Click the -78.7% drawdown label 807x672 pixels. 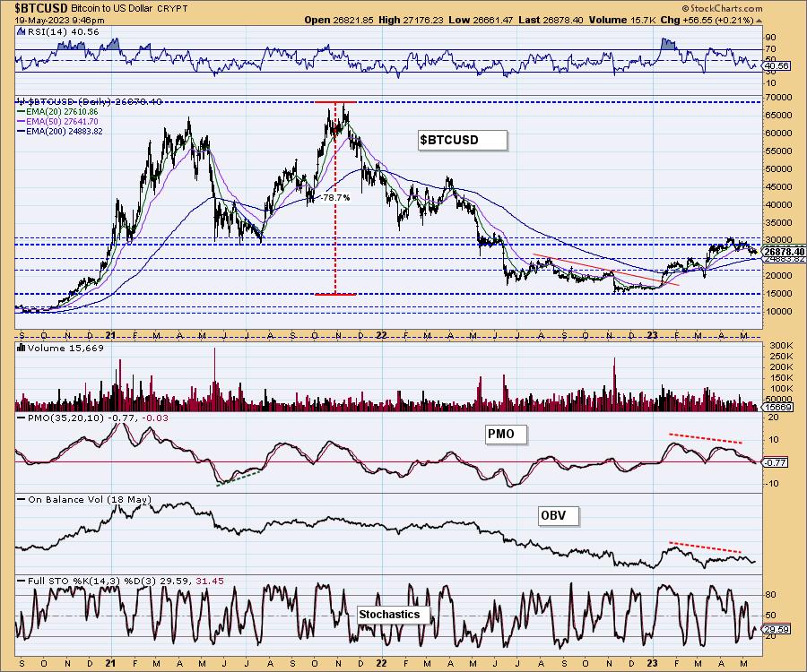335,197
